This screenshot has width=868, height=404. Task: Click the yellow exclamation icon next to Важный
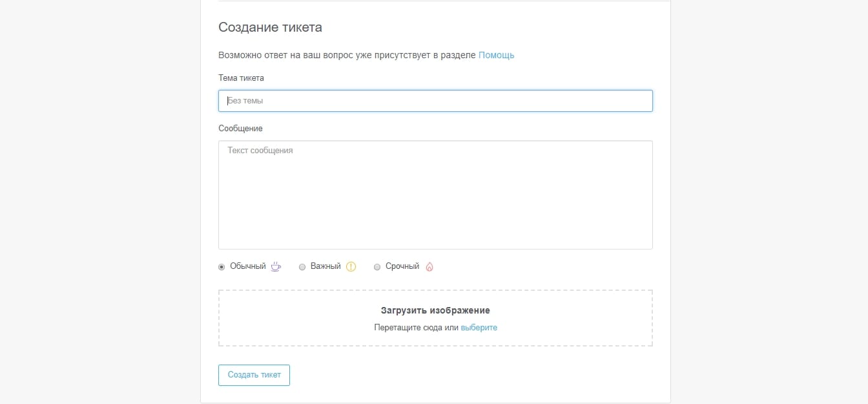coord(351,266)
